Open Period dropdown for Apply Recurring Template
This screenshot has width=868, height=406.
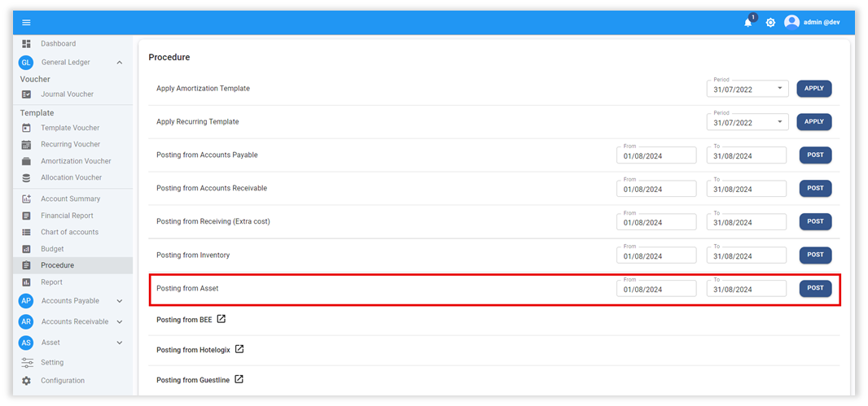coord(779,122)
